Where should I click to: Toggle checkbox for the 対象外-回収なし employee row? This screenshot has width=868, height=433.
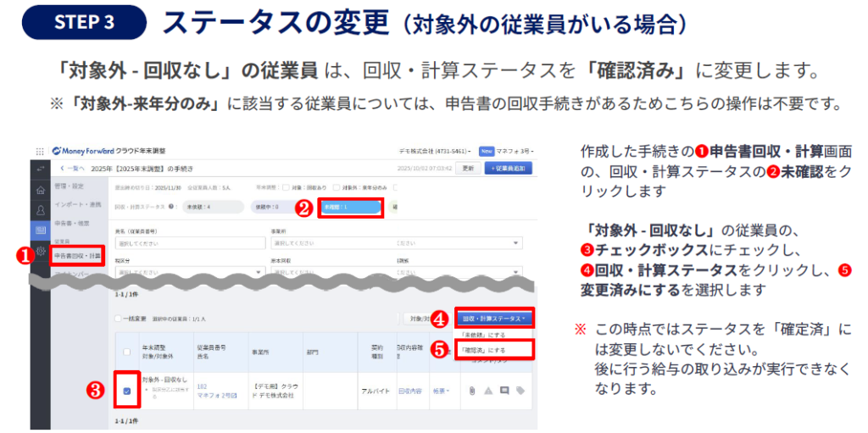(x=127, y=391)
